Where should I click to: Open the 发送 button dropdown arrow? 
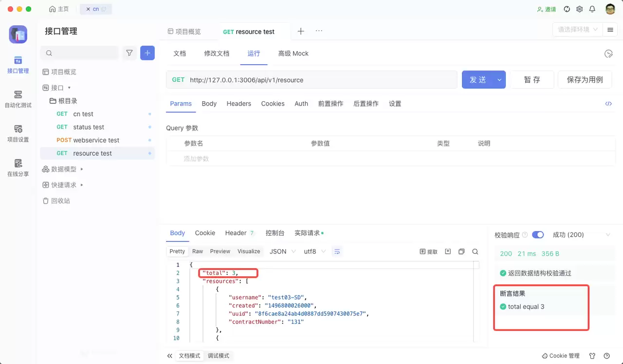coord(499,80)
